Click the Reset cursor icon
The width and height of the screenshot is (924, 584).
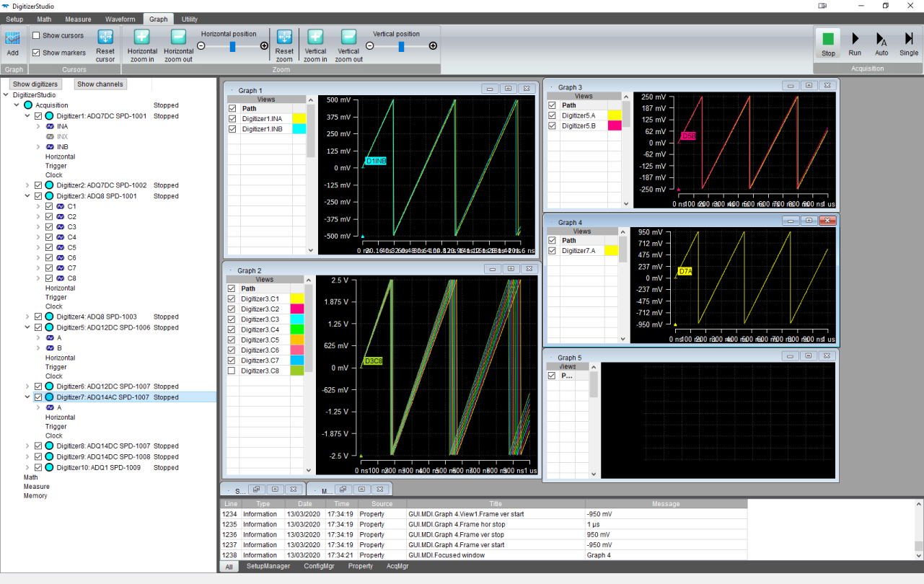pos(105,38)
